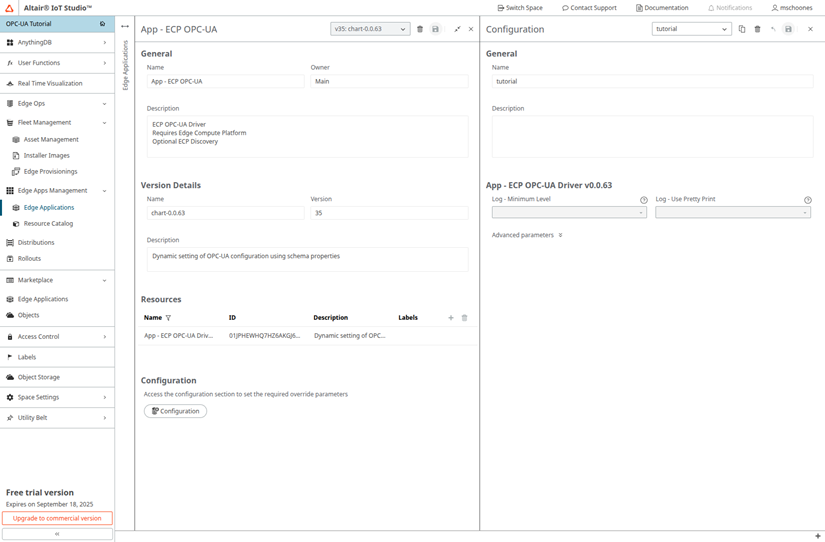Save the Configuration panel
825x542 pixels.
tap(788, 29)
